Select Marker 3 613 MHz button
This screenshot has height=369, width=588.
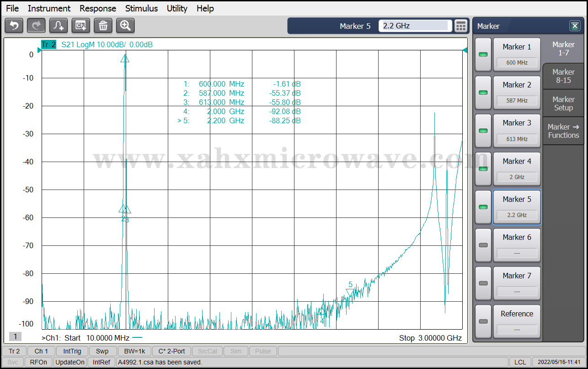click(517, 130)
